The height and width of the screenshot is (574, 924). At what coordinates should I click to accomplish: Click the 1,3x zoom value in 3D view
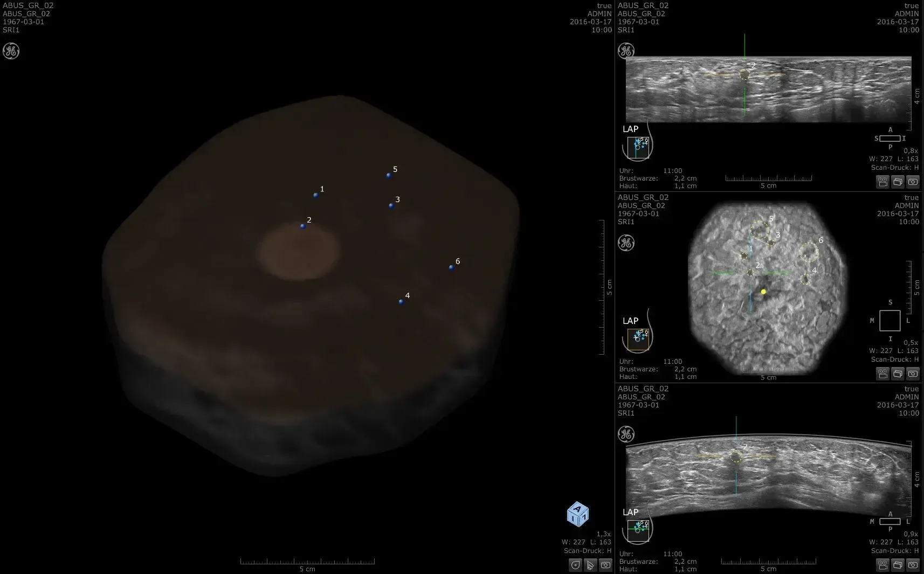tap(603, 534)
